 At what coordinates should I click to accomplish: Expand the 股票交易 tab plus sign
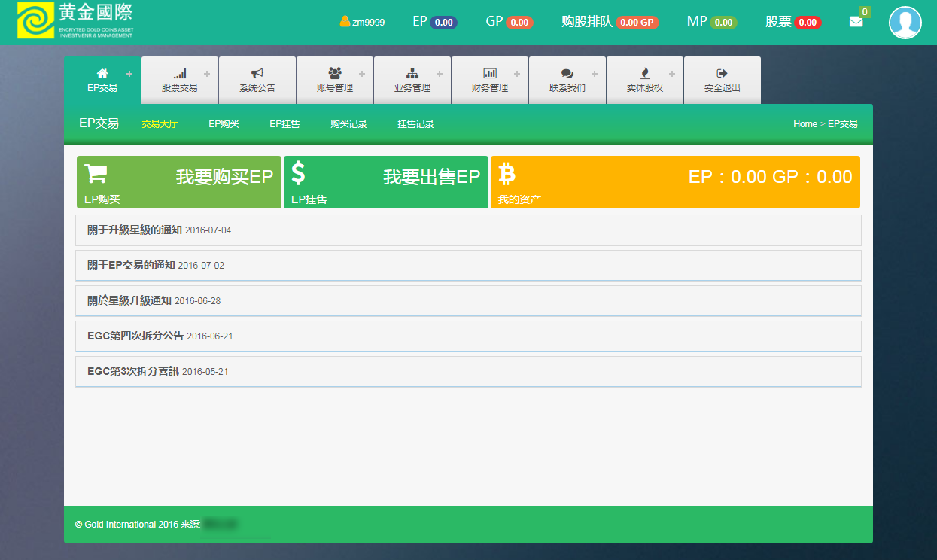pyautogui.click(x=207, y=74)
